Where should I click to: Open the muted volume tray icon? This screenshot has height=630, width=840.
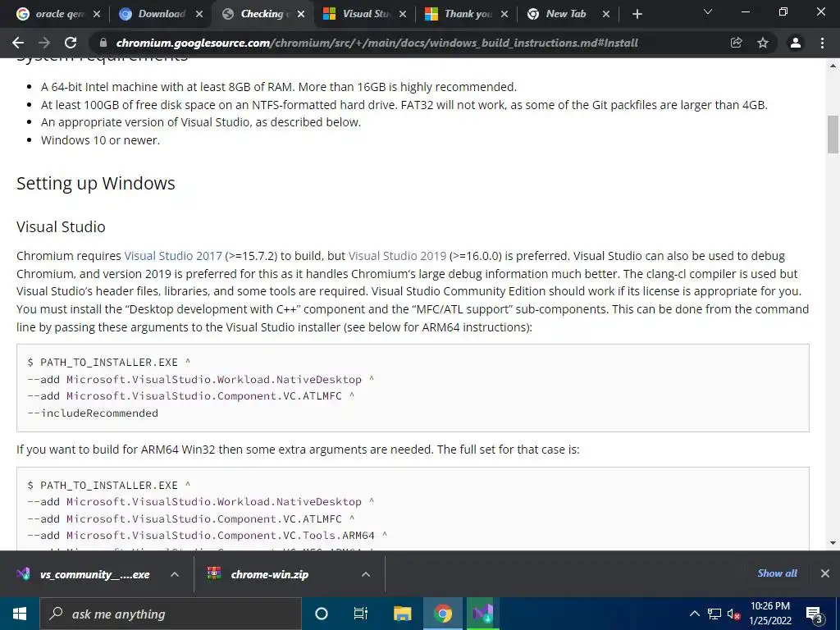click(x=733, y=614)
